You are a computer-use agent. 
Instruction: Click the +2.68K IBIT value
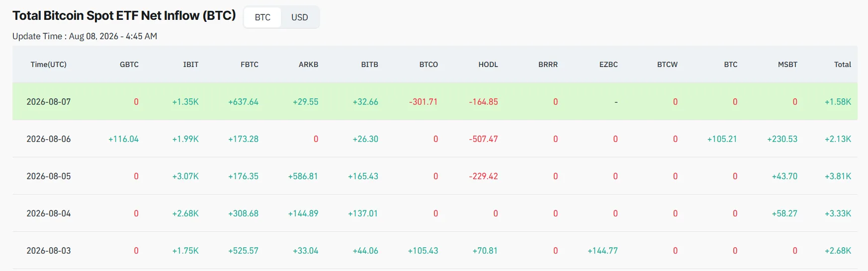(185, 213)
